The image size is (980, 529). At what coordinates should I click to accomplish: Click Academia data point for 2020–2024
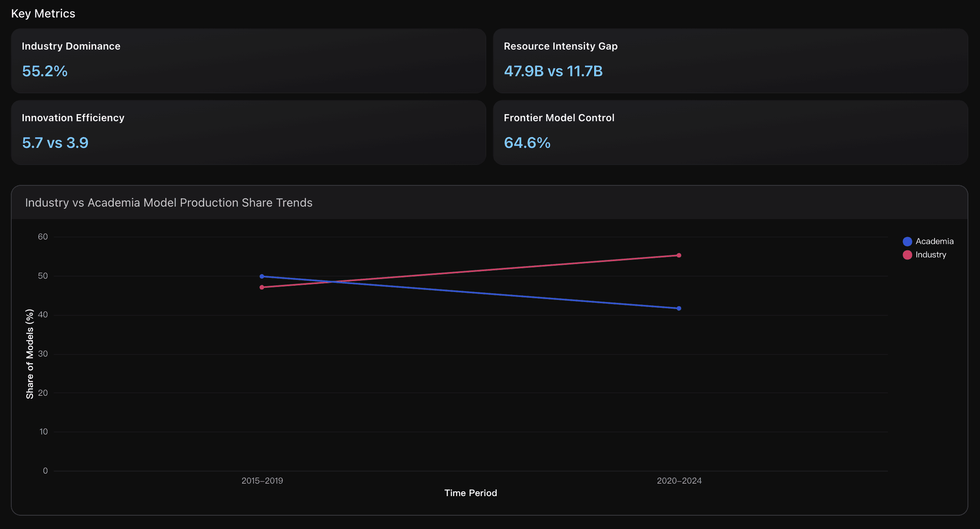point(679,308)
